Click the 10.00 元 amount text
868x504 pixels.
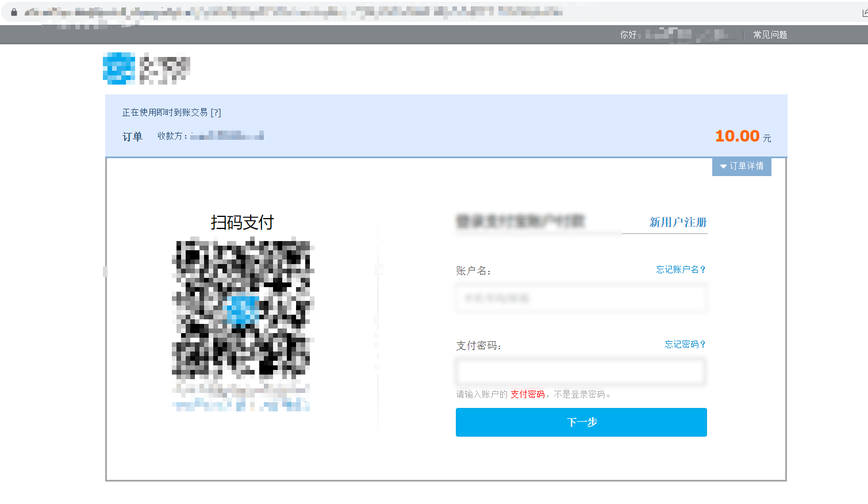click(x=743, y=136)
